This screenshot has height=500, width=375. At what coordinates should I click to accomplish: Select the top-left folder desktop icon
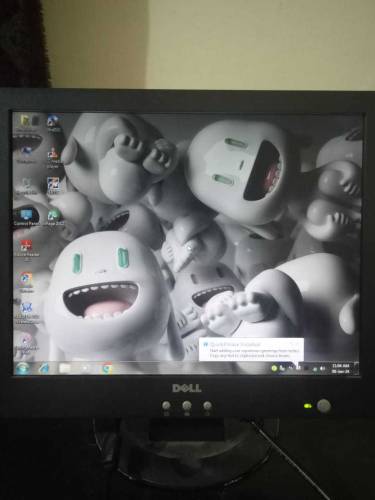tap(25, 122)
